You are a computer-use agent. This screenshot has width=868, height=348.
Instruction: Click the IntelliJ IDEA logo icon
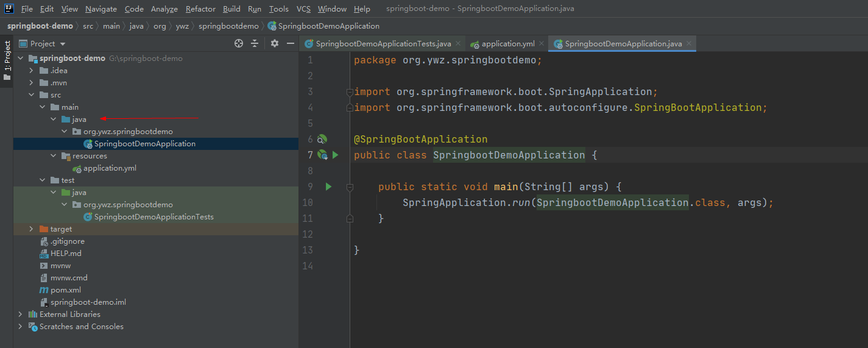[x=9, y=9]
